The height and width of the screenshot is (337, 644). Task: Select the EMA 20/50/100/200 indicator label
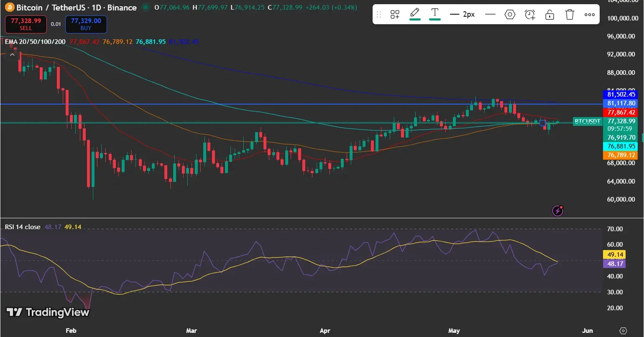tap(35, 42)
